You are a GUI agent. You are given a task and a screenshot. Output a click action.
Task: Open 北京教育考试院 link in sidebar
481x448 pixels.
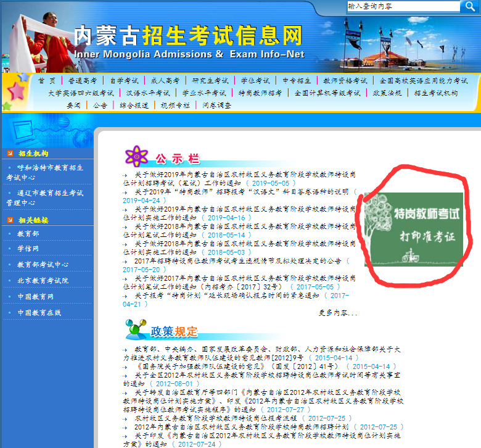tap(43, 281)
